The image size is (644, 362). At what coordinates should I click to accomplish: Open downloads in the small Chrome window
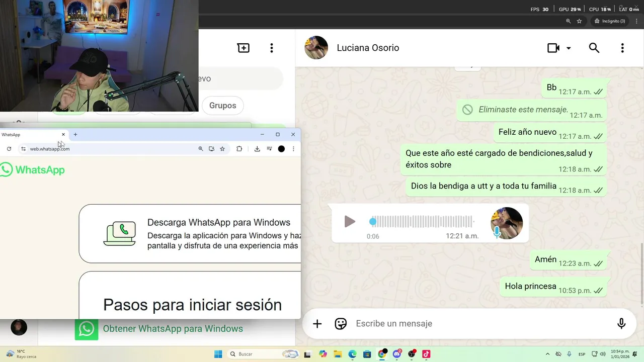coord(257,149)
